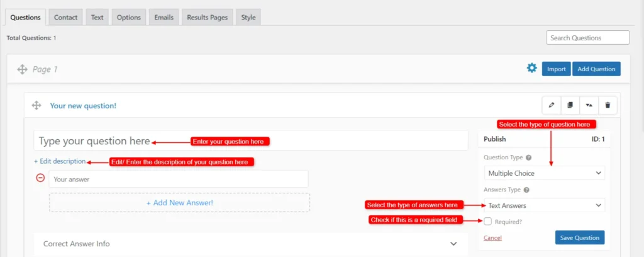Image resolution: width=644 pixels, height=257 pixels.
Task: Click the Cancel link
Action: coord(492,238)
